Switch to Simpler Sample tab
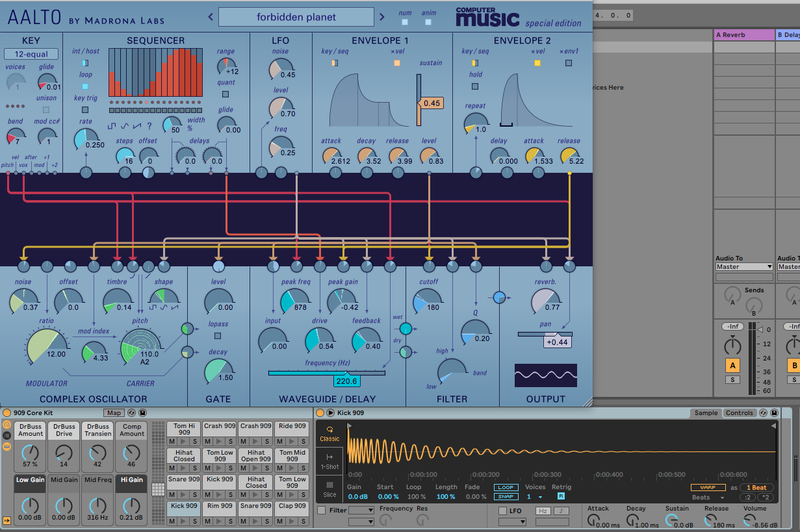 click(x=706, y=413)
